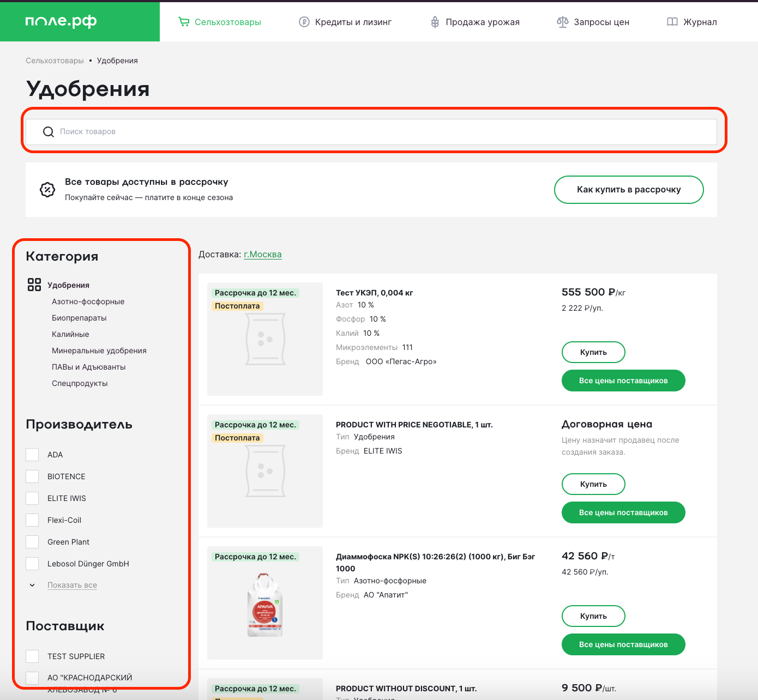Check the АО "КРАСНОДАРСКИЙ supplier checkbox

pyautogui.click(x=32, y=678)
